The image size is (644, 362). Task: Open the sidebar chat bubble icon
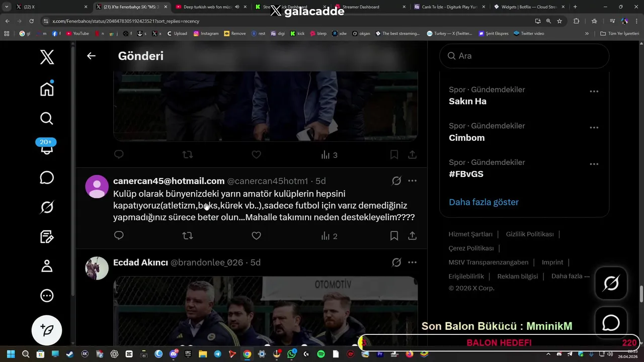coord(47,177)
